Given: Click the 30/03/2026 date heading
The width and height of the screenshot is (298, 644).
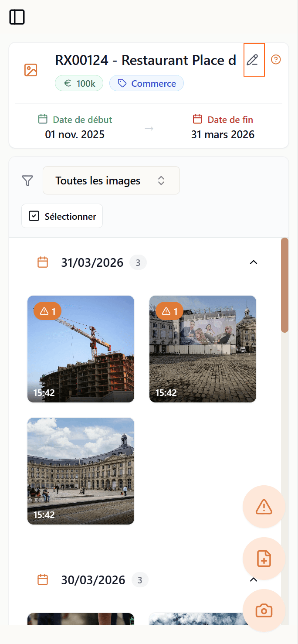Looking at the screenshot, I should click(93, 580).
